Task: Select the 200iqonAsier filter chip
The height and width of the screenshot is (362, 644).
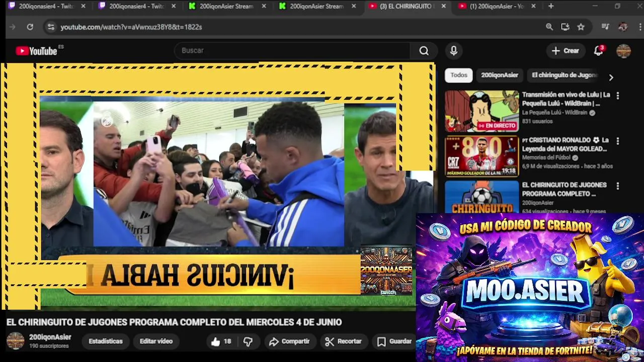Action: [x=500, y=75]
